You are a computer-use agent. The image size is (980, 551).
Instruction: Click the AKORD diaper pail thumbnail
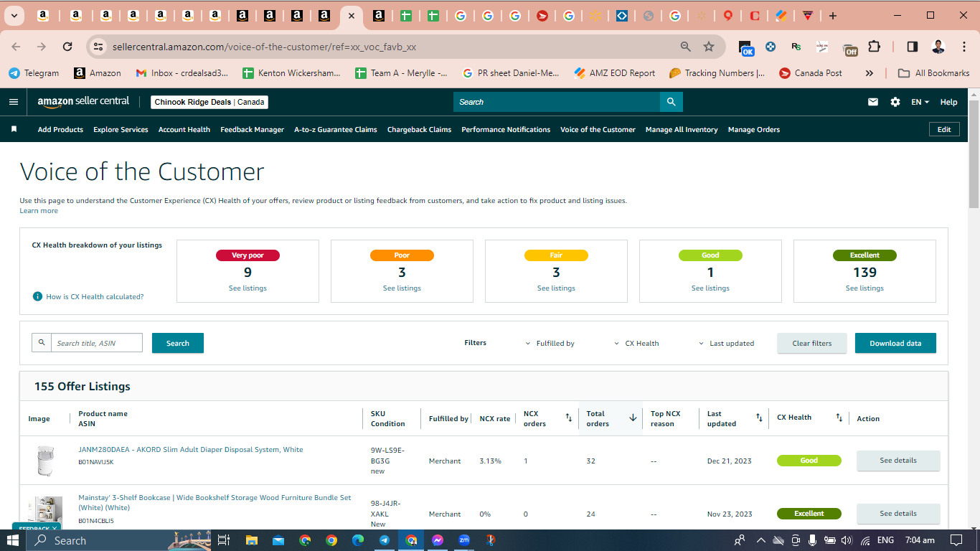point(45,461)
